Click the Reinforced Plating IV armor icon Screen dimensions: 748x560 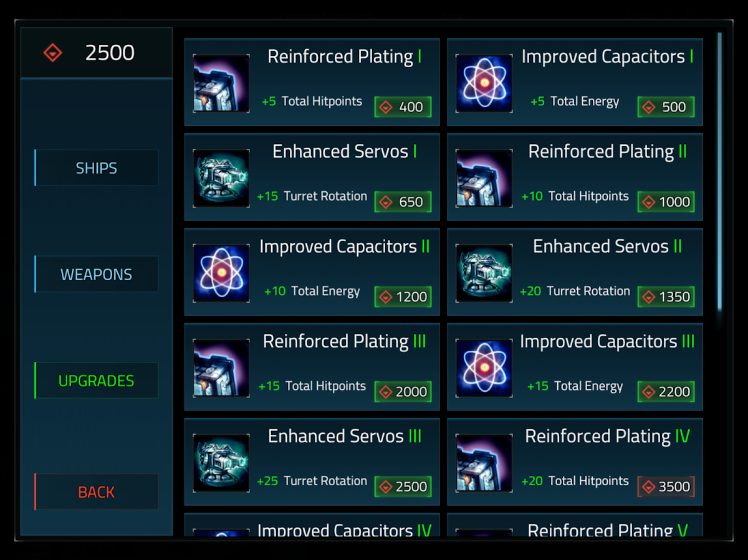click(484, 463)
